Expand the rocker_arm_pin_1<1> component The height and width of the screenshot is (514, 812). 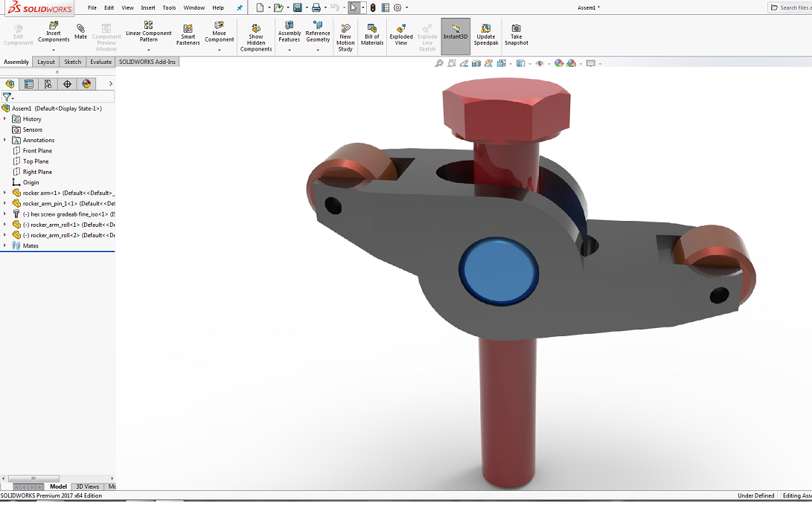pos(4,203)
